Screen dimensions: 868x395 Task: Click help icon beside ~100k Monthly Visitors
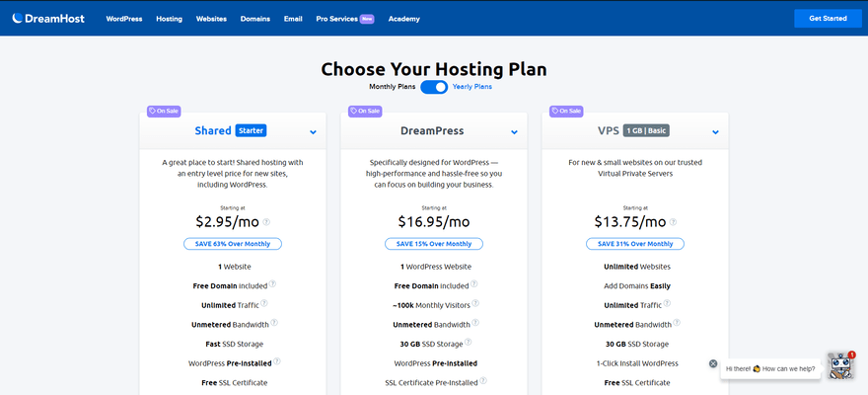pyautogui.click(x=475, y=303)
